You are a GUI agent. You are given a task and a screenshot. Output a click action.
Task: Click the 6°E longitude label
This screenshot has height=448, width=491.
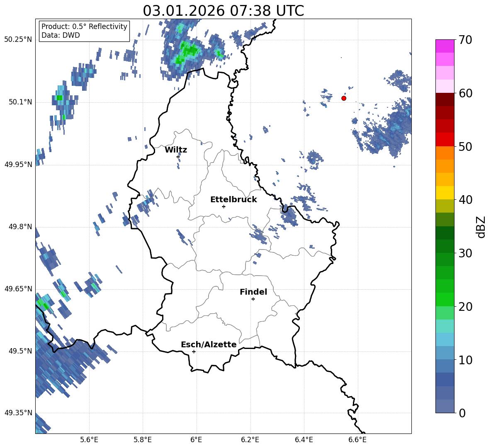(196, 440)
